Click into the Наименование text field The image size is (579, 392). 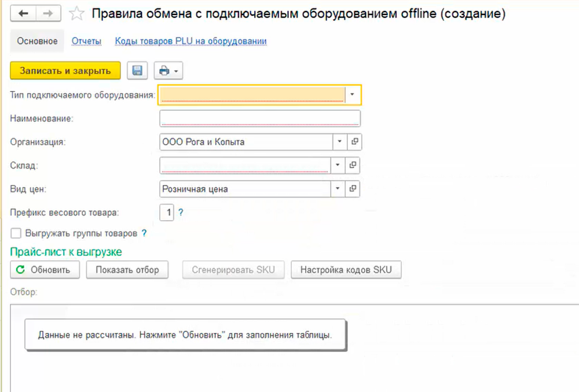point(259,118)
